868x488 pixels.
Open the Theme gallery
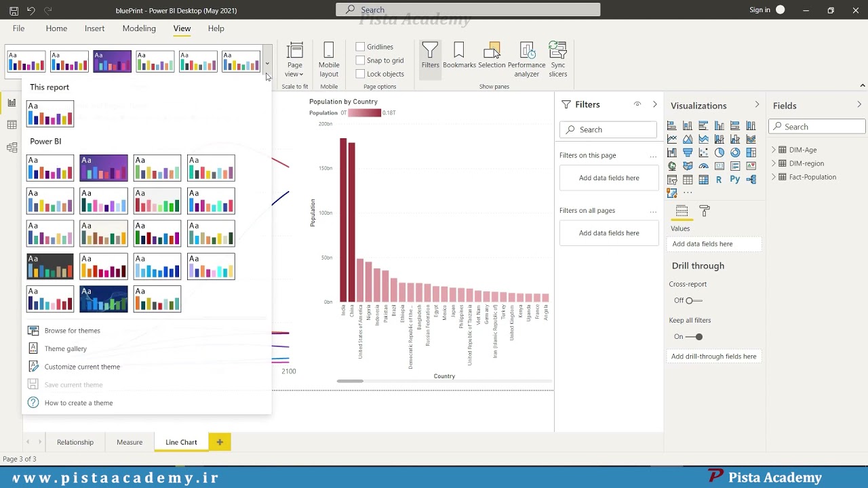65,348
